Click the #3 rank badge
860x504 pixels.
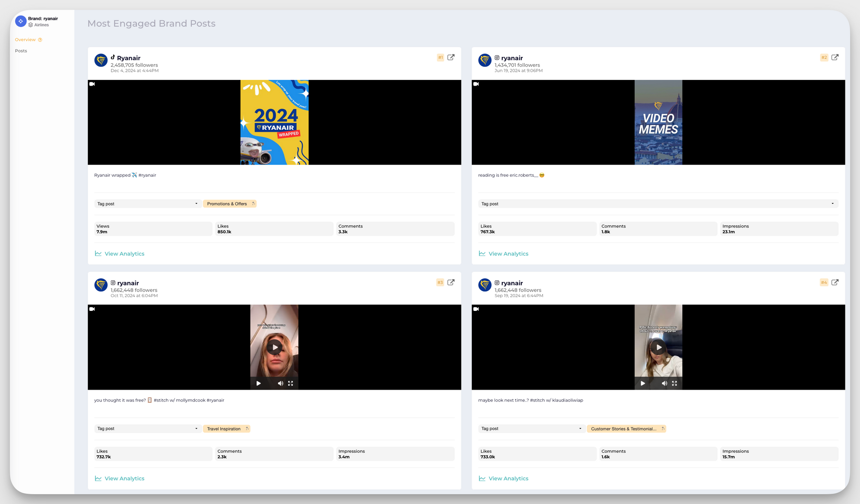(x=440, y=283)
